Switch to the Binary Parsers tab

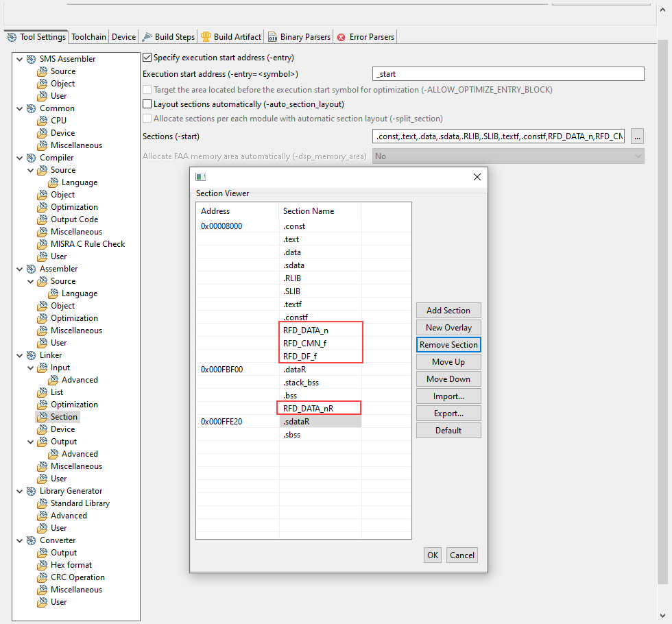299,37
